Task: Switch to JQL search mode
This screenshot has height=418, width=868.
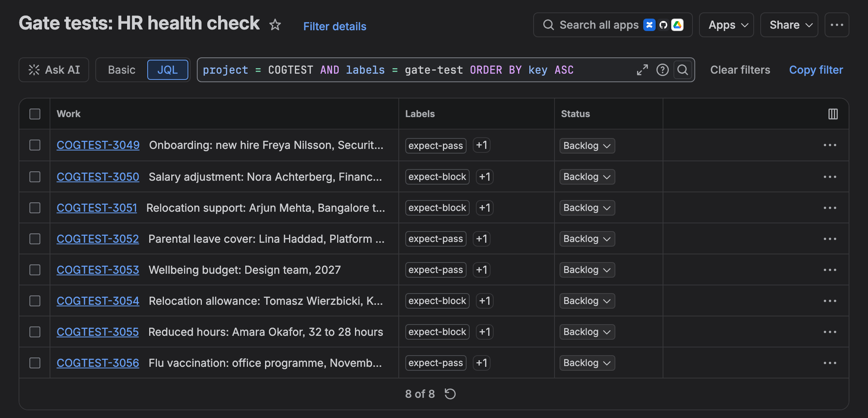Action: click(x=167, y=70)
